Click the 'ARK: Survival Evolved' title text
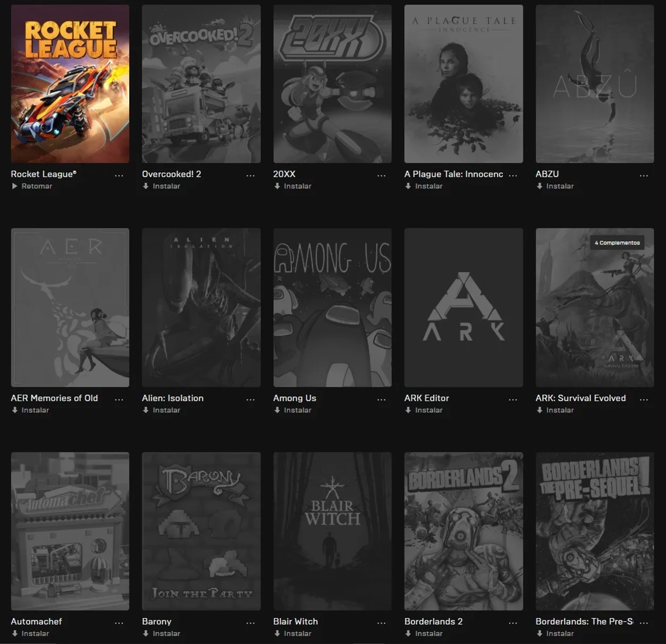666x644 pixels. click(x=581, y=398)
